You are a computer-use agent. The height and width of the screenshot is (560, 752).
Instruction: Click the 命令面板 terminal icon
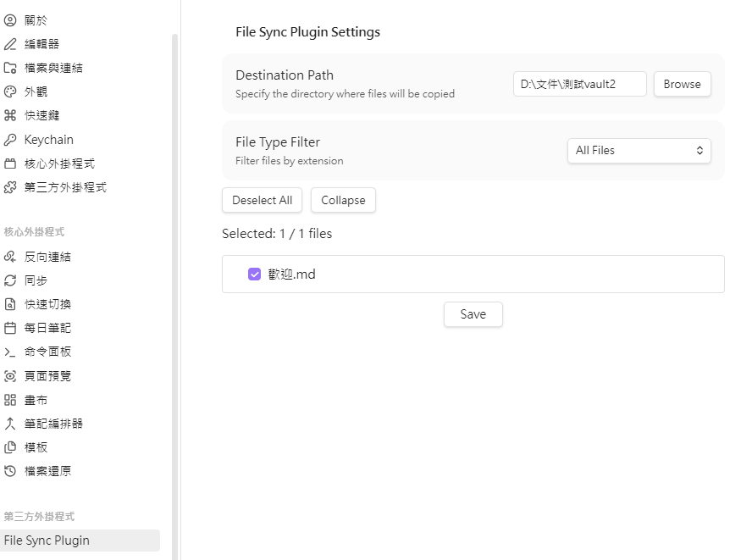10,352
